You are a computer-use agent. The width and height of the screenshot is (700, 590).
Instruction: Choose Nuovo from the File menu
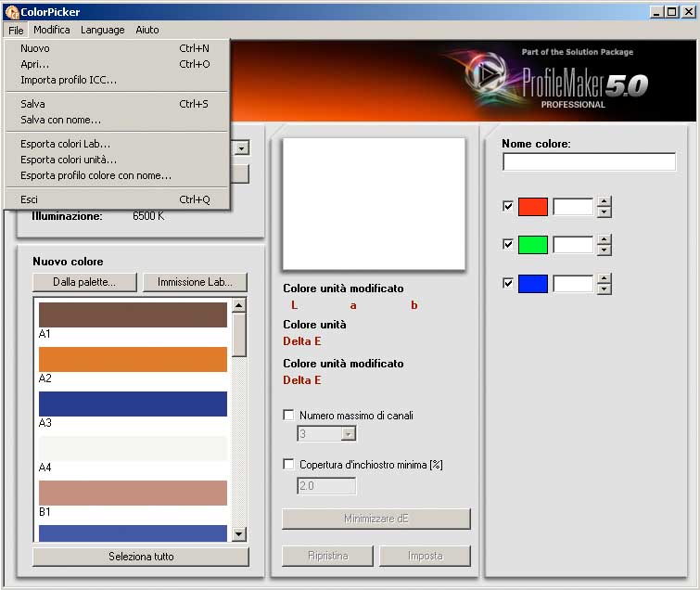coord(117,48)
